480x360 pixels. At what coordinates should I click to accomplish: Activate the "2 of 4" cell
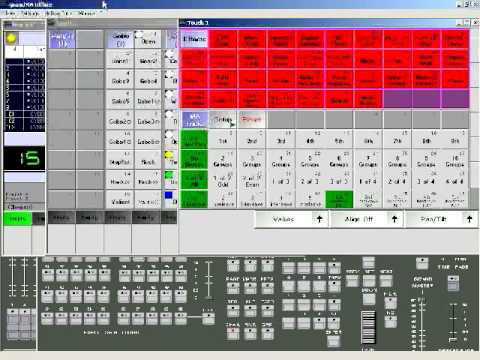[x=397, y=180]
